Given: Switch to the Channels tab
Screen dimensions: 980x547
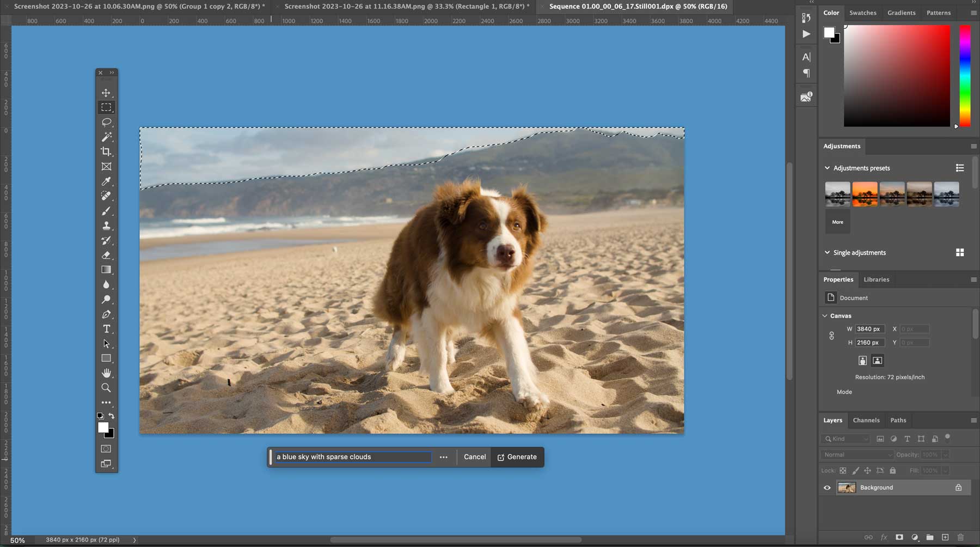Looking at the screenshot, I should (866, 420).
